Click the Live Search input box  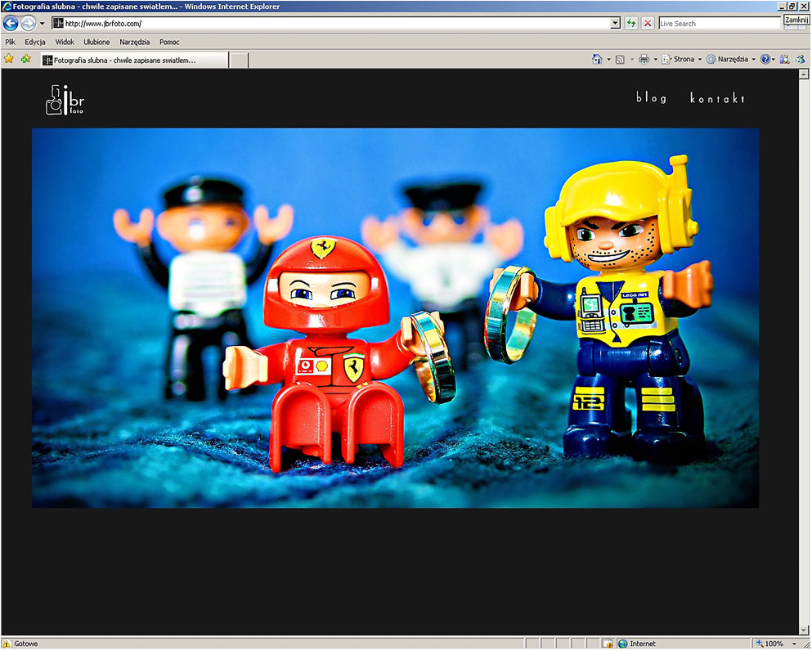coord(720,23)
